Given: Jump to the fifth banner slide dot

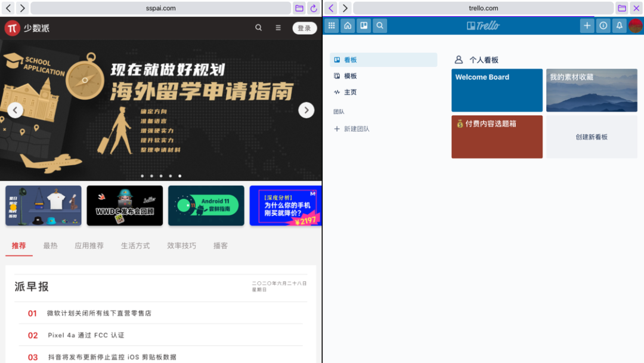Looking at the screenshot, I should pyautogui.click(x=180, y=176).
